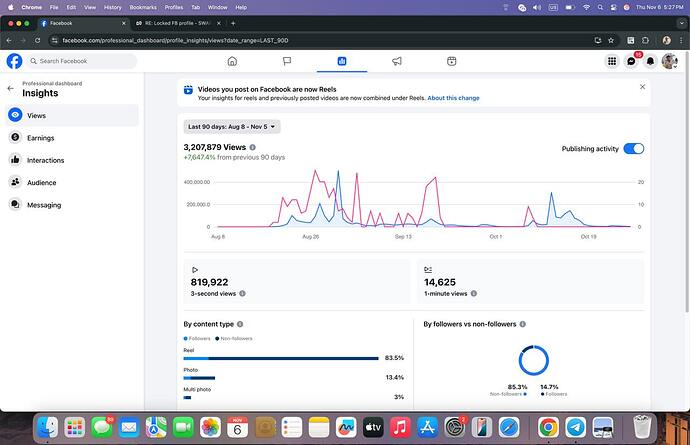Open Spotlight search in the menu bar
The height and width of the screenshot is (445, 690).
pyautogui.click(x=600, y=7)
